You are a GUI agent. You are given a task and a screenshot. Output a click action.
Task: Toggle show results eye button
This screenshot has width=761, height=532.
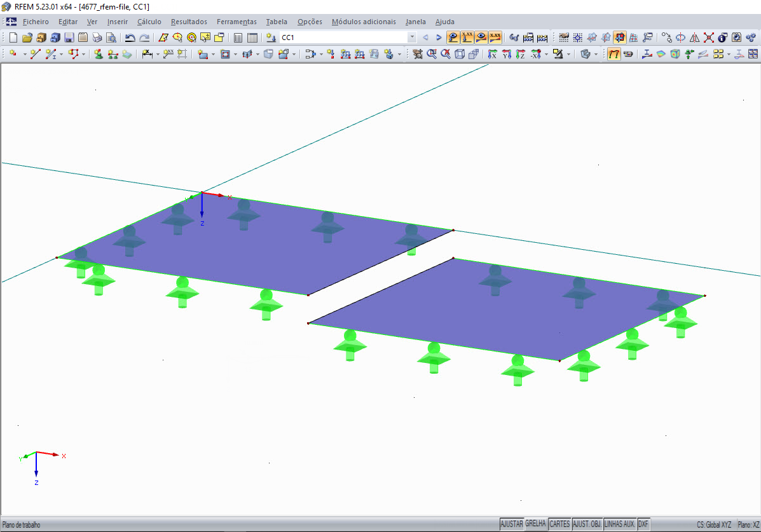[x=481, y=38]
